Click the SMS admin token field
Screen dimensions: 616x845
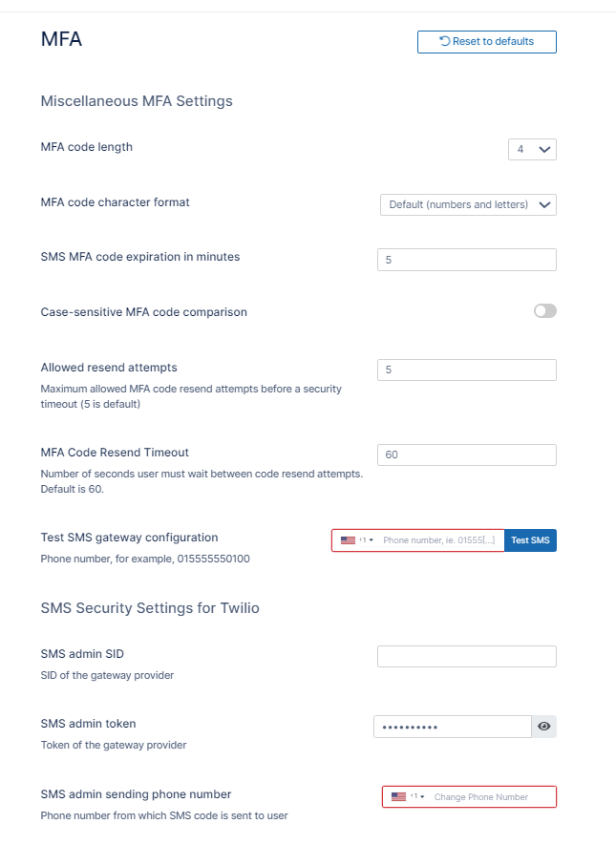(452, 728)
